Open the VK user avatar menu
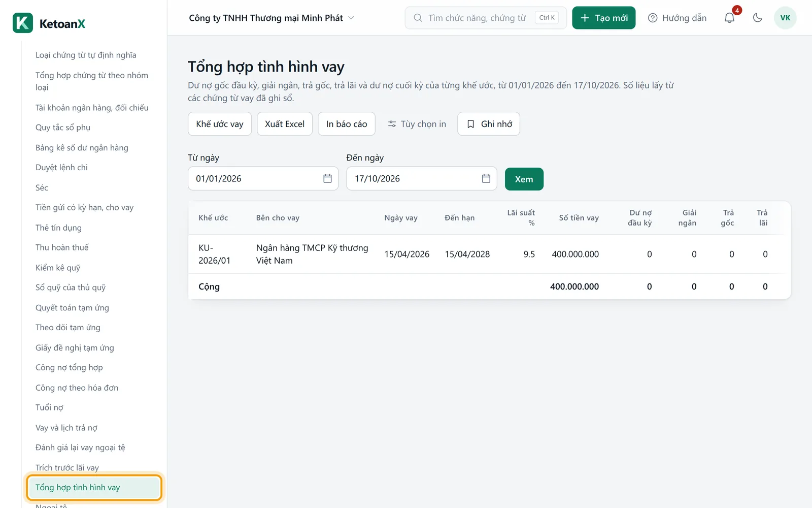The height and width of the screenshot is (508, 812). point(785,18)
